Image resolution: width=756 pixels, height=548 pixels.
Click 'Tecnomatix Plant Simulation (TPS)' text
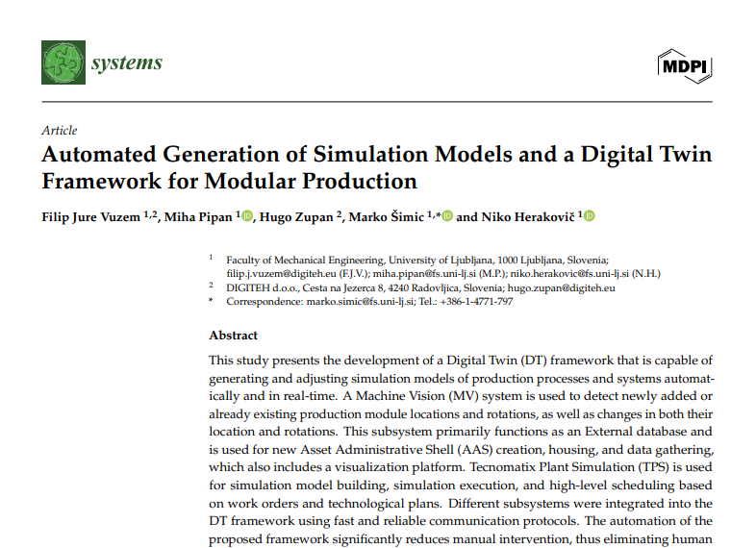[569, 467]
